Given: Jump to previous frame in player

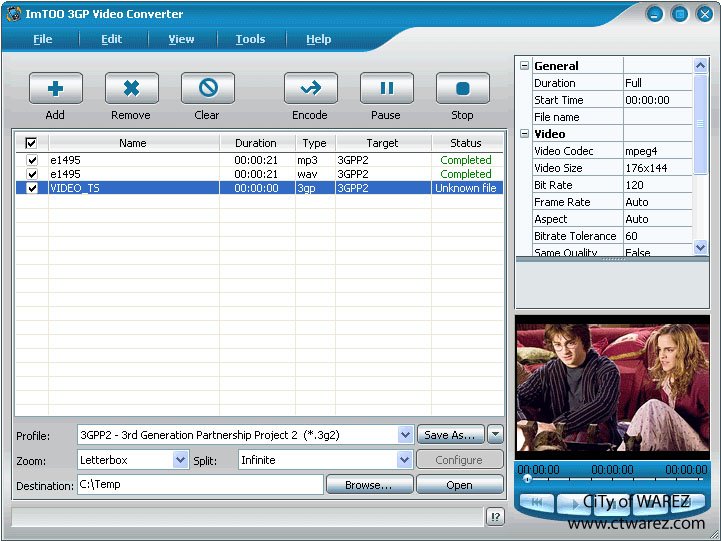Looking at the screenshot, I should click(537, 502).
